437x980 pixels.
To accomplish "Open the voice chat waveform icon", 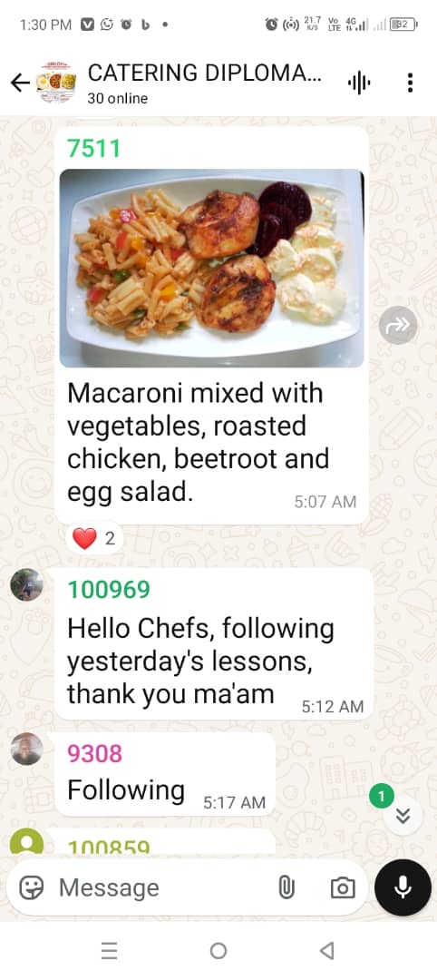I will click(x=359, y=83).
